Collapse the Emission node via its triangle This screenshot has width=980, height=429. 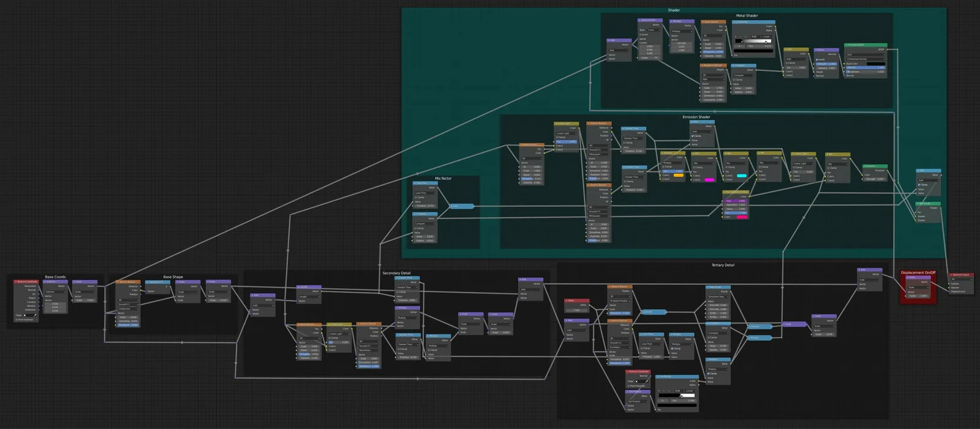pyautogui.click(x=865, y=166)
